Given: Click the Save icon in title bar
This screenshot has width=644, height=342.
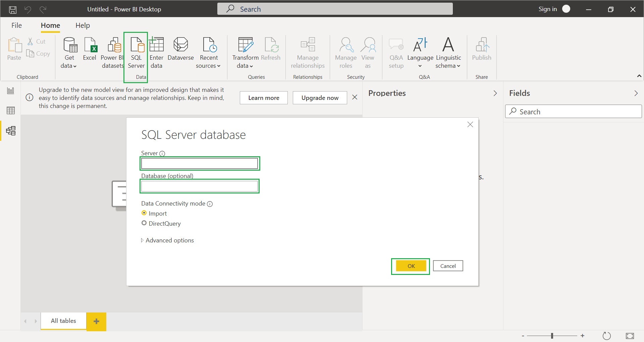Looking at the screenshot, I should pyautogui.click(x=13, y=9).
